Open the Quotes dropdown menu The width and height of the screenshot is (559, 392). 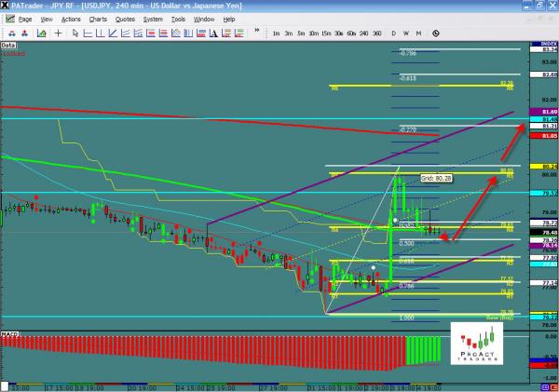(126, 19)
